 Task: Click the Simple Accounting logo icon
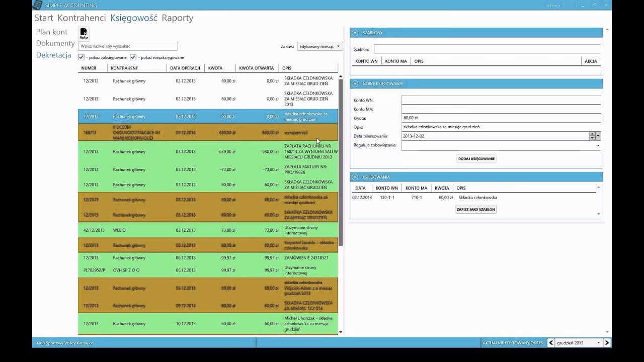(x=37, y=5)
